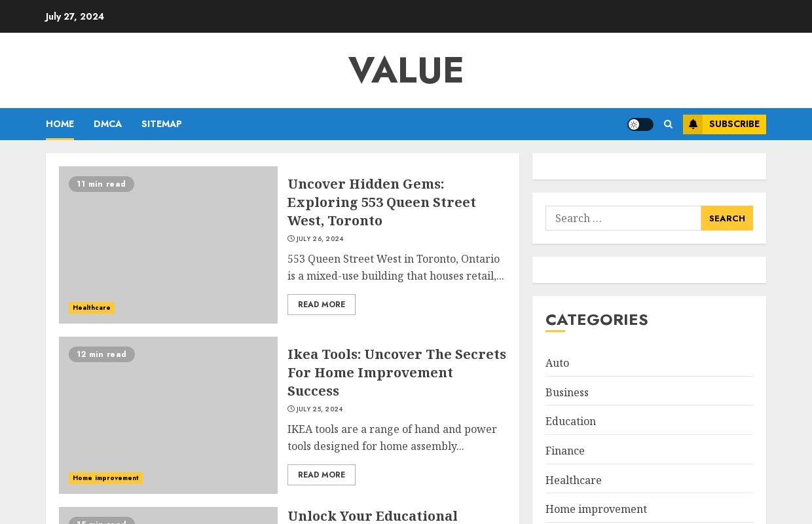Open the Queen Street article thumbnail image
The width and height of the screenshot is (812, 524).
168,245
